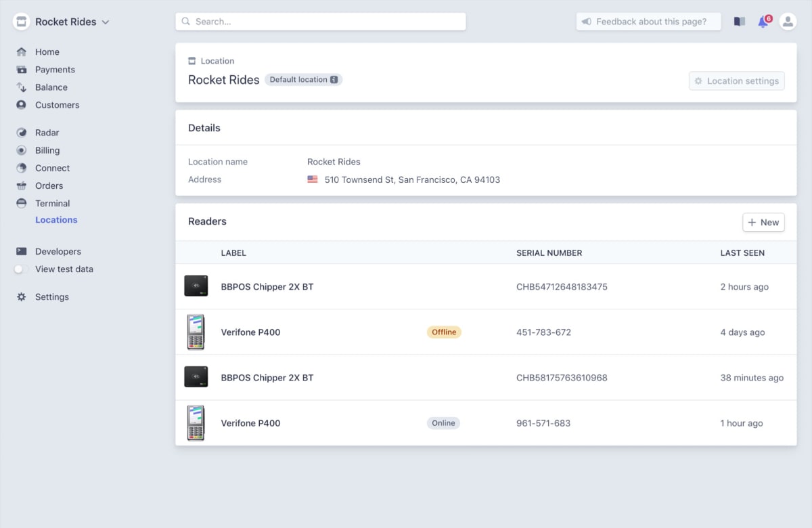
Task: Click the Balance arrows icon
Action: click(22, 87)
